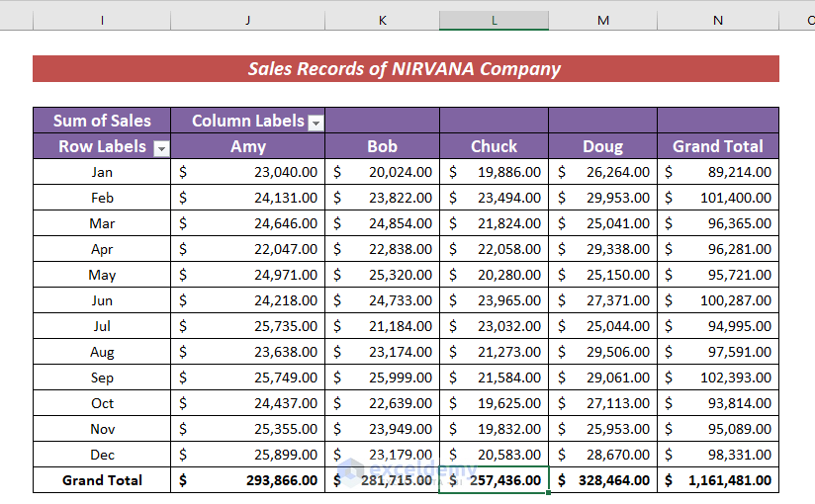The image size is (815, 504).
Task: Click the Grand Total column heading
Action: [718, 146]
